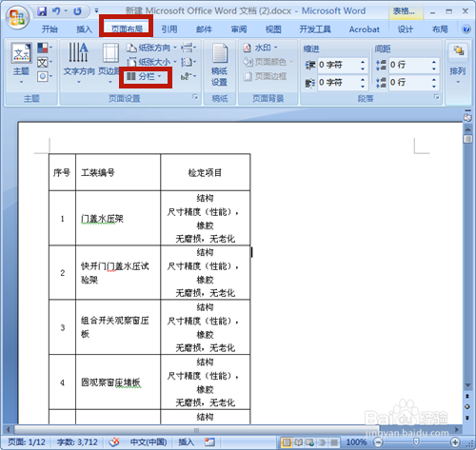Image resolution: width=476 pixels, height=450 pixels.
Task: Open the Office button menu
Action: (x=17, y=16)
